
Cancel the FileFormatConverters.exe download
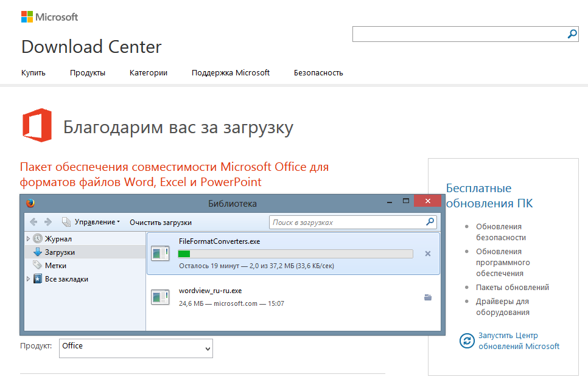pyautogui.click(x=427, y=254)
